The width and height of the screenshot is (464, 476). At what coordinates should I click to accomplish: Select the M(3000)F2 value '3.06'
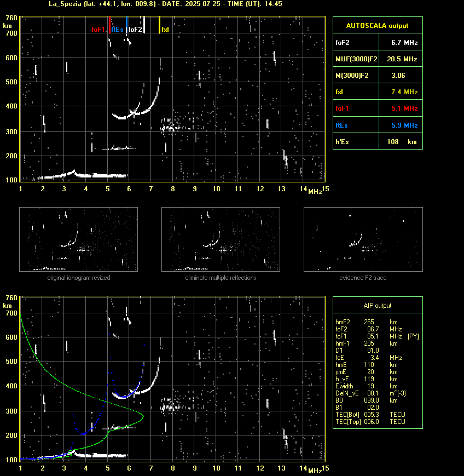pyautogui.click(x=398, y=76)
